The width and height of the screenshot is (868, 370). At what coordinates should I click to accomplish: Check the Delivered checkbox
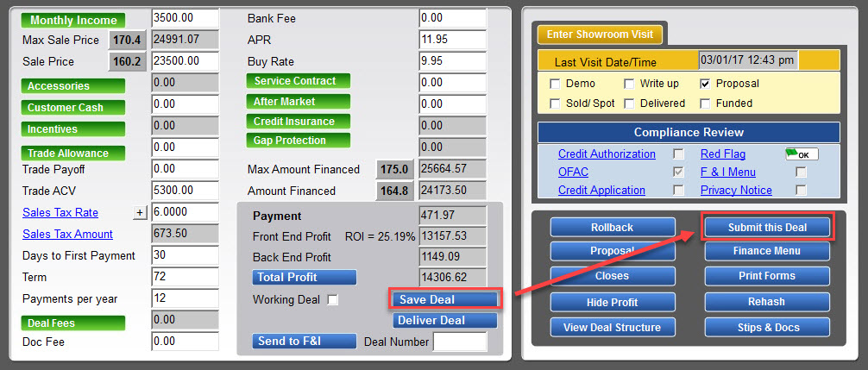[x=629, y=103]
